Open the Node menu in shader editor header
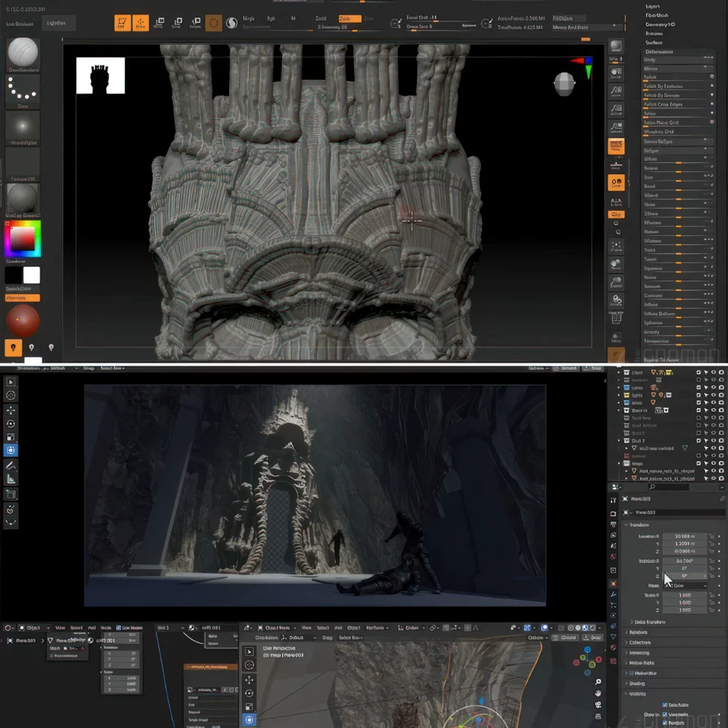Screen dimensions: 728x728 [106, 628]
